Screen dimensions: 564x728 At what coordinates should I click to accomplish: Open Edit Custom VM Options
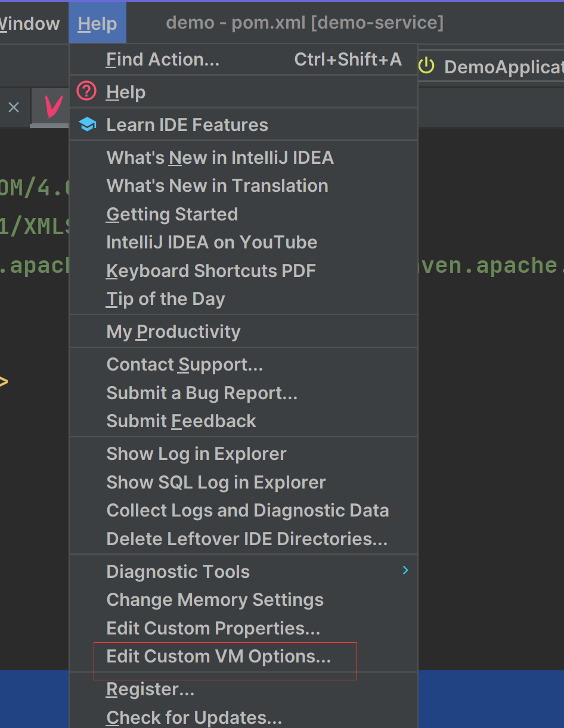click(218, 657)
